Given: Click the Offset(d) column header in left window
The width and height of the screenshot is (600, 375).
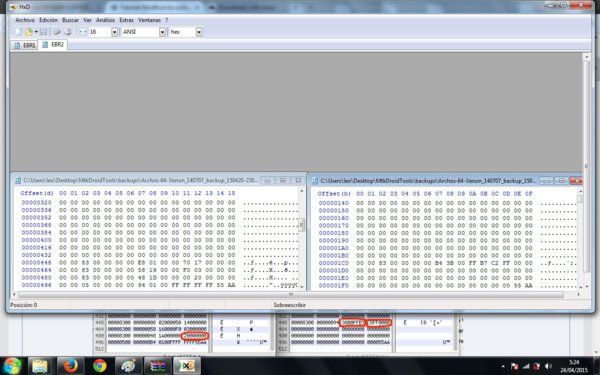Looking at the screenshot, I should (x=37, y=193).
